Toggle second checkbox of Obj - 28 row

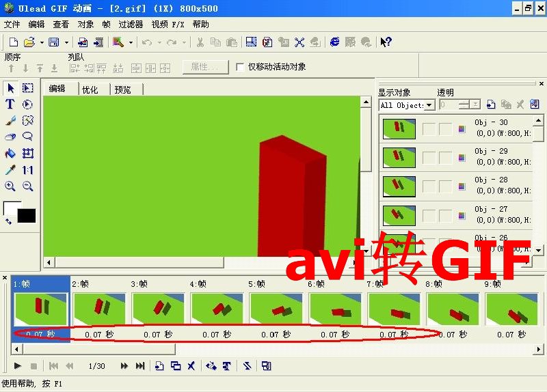click(x=445, y=187)
